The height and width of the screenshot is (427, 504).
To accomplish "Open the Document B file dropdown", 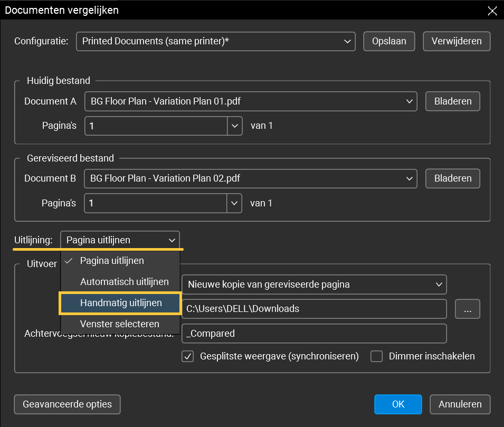I will (250, 178).
